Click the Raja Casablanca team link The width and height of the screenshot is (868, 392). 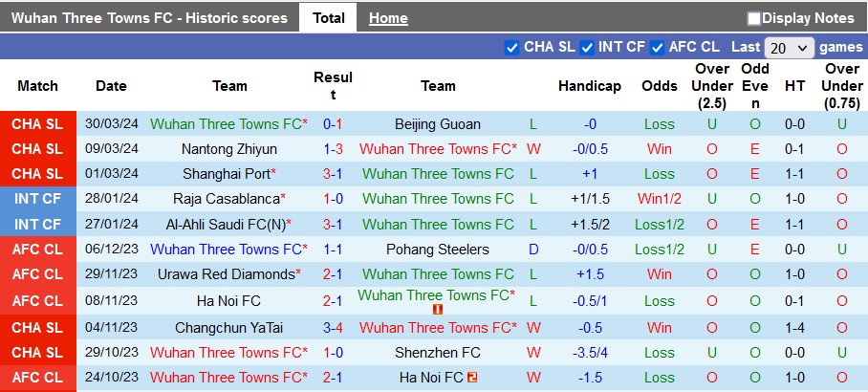227,199
